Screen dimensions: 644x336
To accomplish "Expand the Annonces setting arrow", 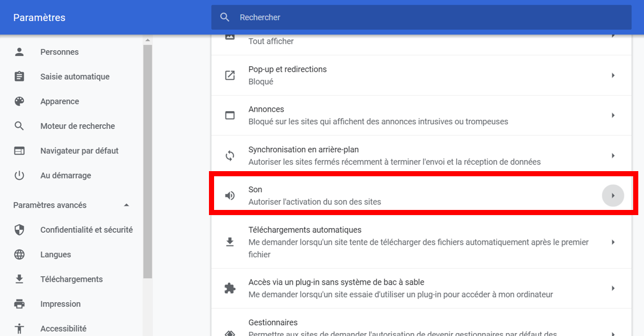I will (x=613, y=115).
